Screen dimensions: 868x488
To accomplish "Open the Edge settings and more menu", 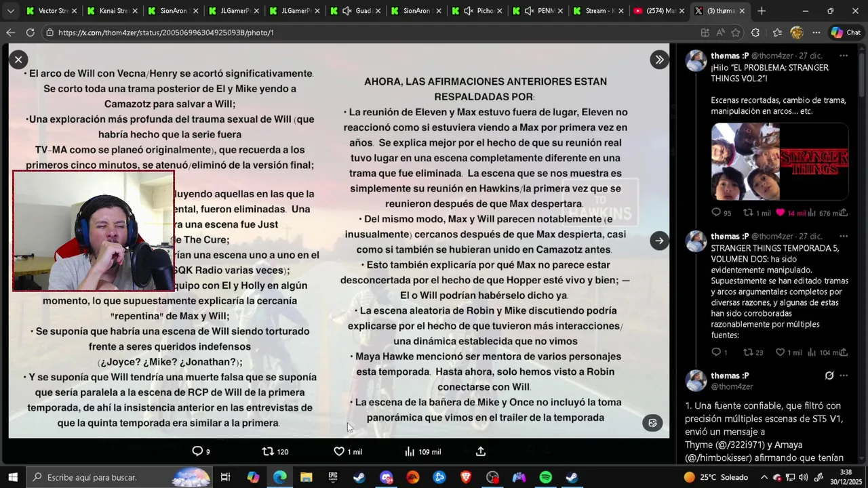I will 816,33.
